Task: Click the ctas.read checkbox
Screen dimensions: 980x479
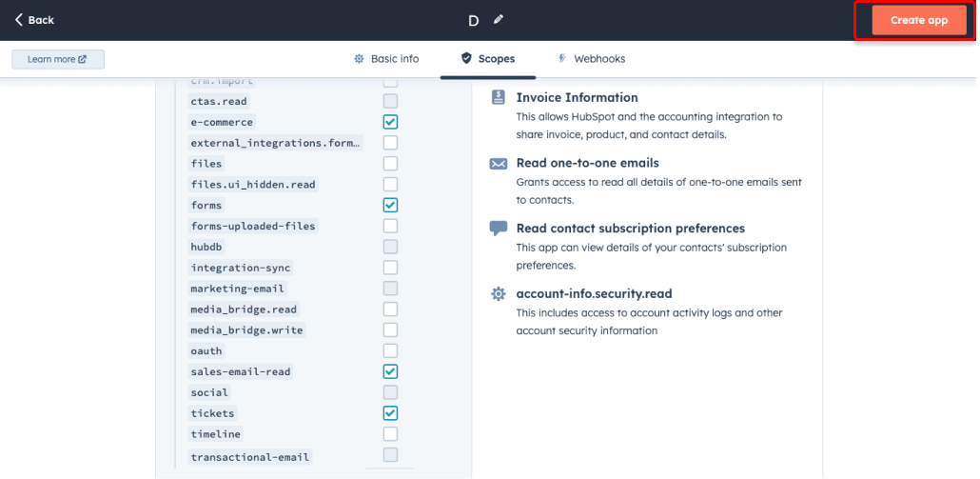Action: tap(391, 101)
